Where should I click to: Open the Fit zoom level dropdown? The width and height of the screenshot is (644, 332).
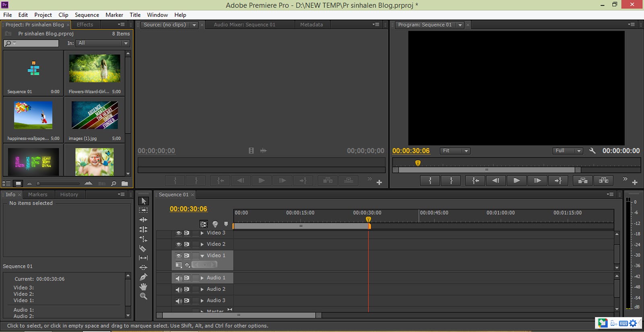pyautogui.click(x=455, y=151)
